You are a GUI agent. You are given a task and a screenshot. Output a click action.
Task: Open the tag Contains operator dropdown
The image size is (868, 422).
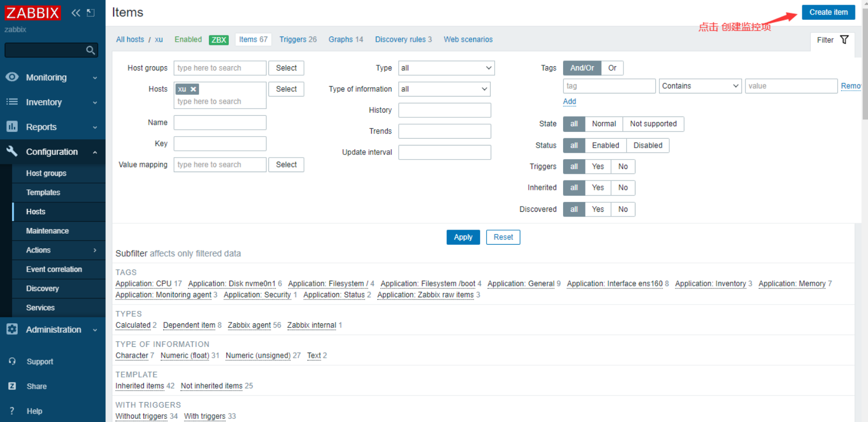[700, 86]
